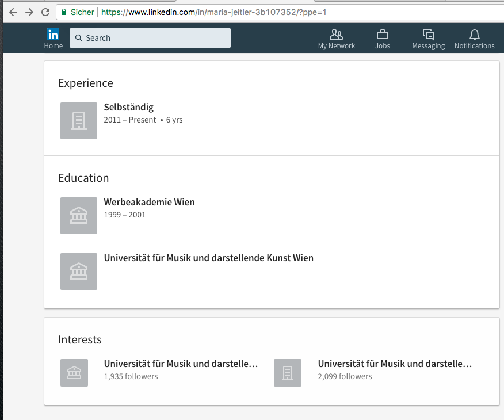Click interest logo with 1,935 followers
The image size is (504, 420).
[74, 373]
